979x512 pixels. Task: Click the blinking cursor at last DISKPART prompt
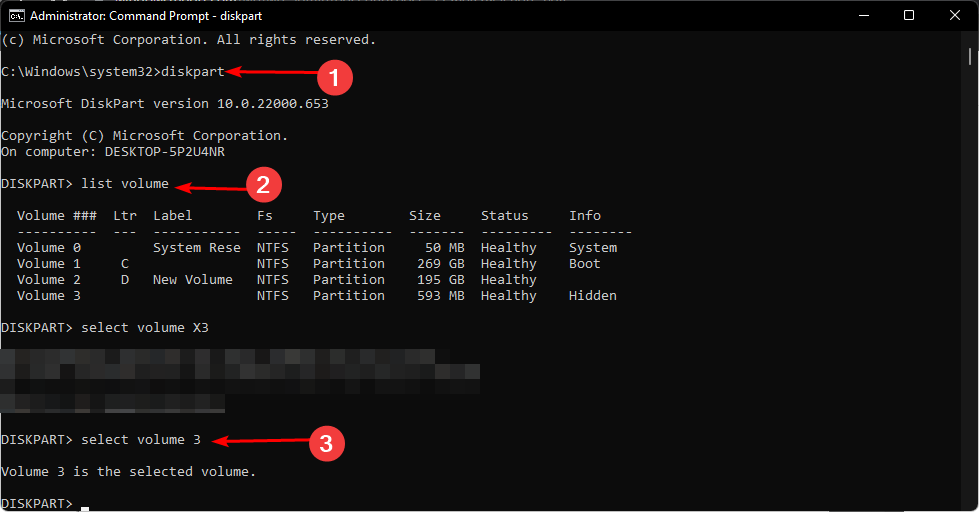click(85, 508)
